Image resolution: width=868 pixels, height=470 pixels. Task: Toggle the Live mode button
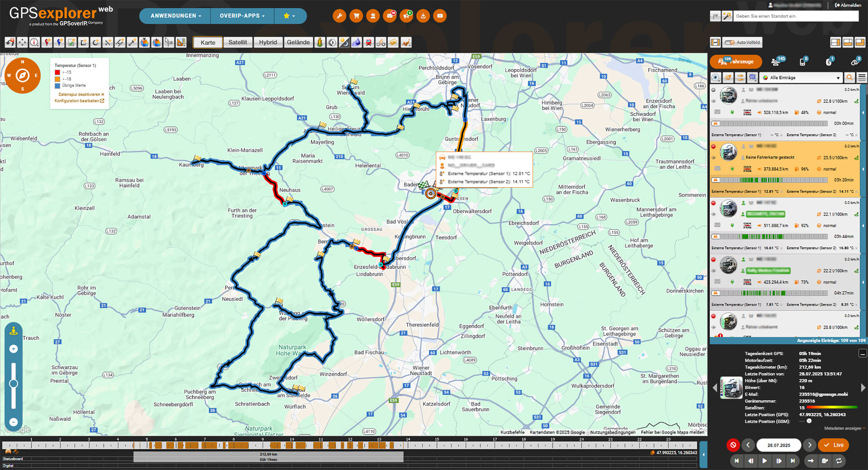coord(833,445)
